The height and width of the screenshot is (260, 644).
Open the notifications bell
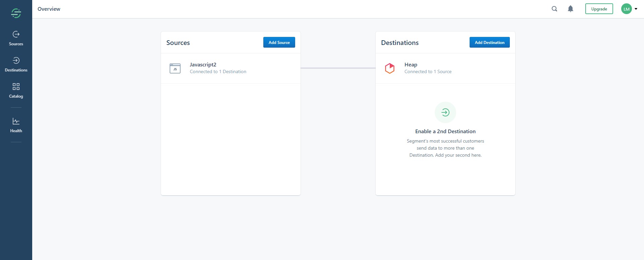pos(570,9)
